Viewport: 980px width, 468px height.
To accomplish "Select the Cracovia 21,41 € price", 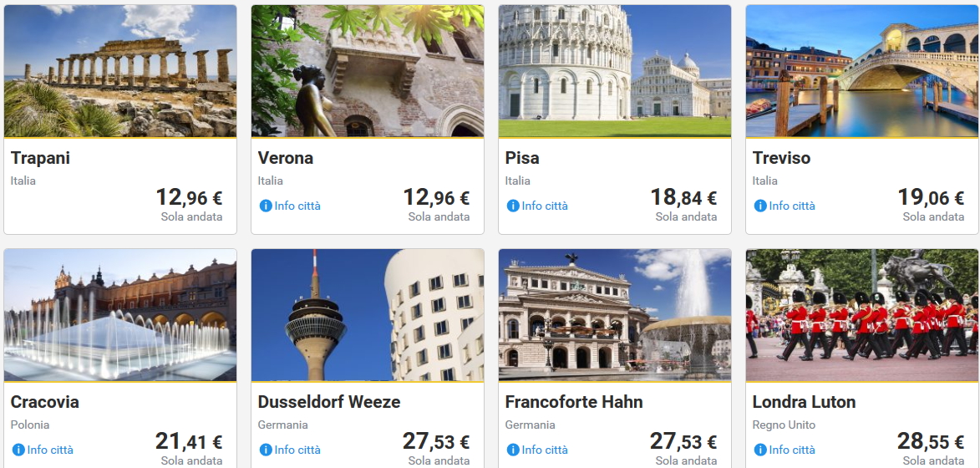I will coord(189,441).
